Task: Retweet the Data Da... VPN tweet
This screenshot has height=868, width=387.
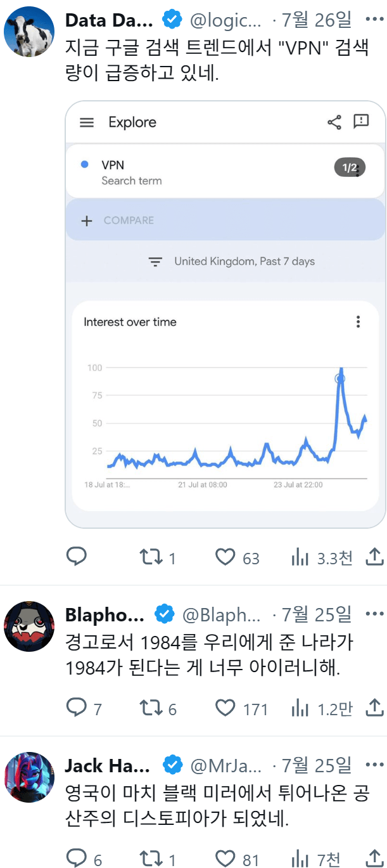Action: (x=149, y=558)
